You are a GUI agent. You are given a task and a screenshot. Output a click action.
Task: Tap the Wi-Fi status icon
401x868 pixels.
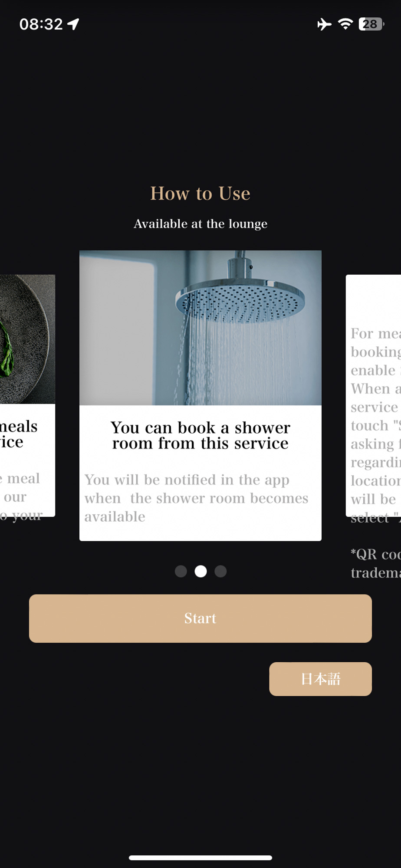click(x=345, y=24)
